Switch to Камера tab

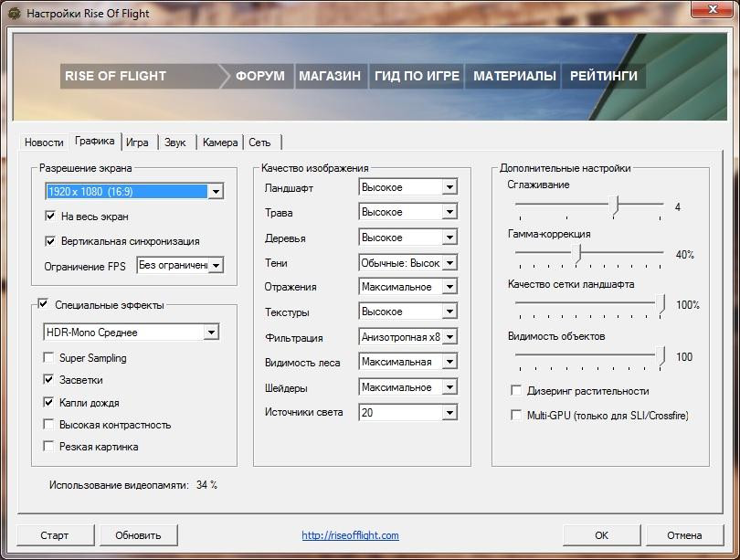click(220, 143)
